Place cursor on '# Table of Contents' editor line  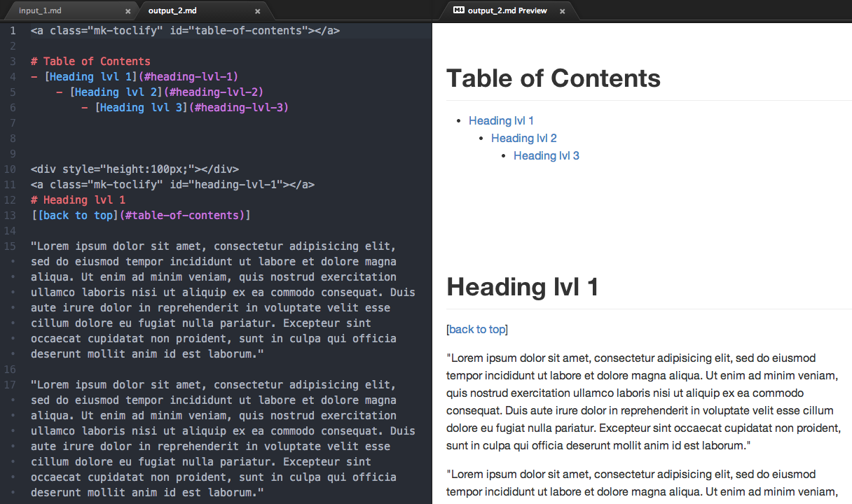click(90, 62)
